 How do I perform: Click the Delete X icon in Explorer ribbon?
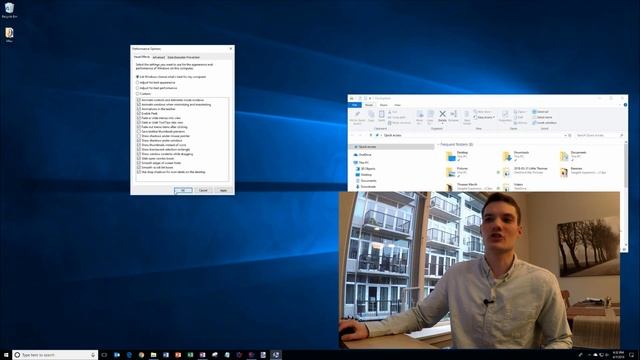tap(442, 114)
